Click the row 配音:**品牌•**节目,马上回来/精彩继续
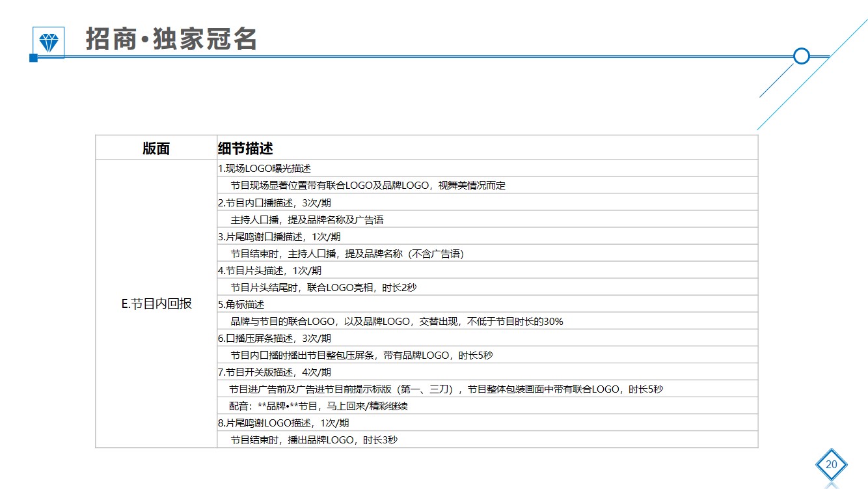The image size is (868, 489). pyautogui.click(x=487, y=406)
